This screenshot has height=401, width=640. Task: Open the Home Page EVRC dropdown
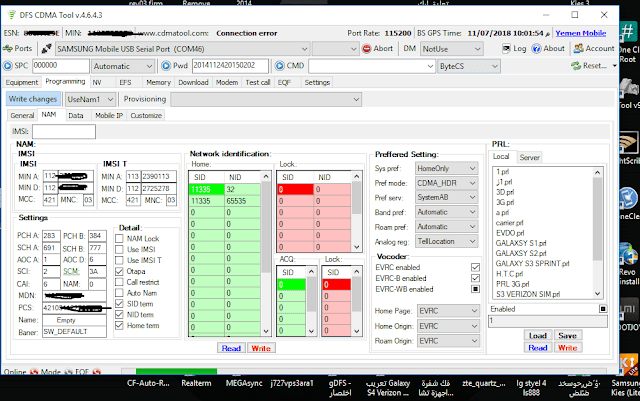pos(448,311)
